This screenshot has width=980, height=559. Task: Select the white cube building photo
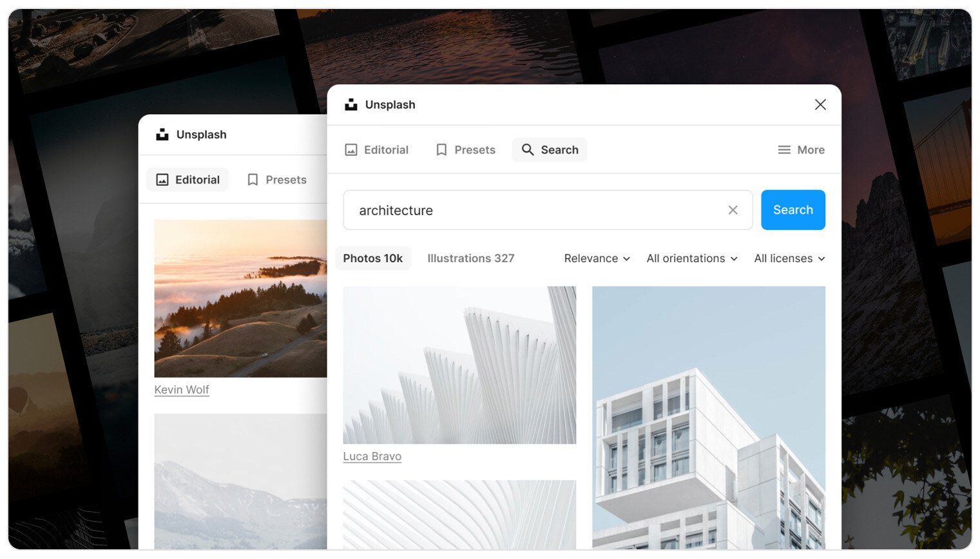pyautogui.click(x=708, y=417)
